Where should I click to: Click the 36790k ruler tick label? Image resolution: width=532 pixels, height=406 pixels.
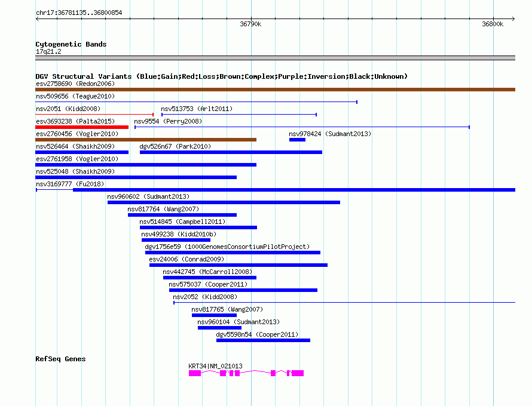click(x=250, y=24)
